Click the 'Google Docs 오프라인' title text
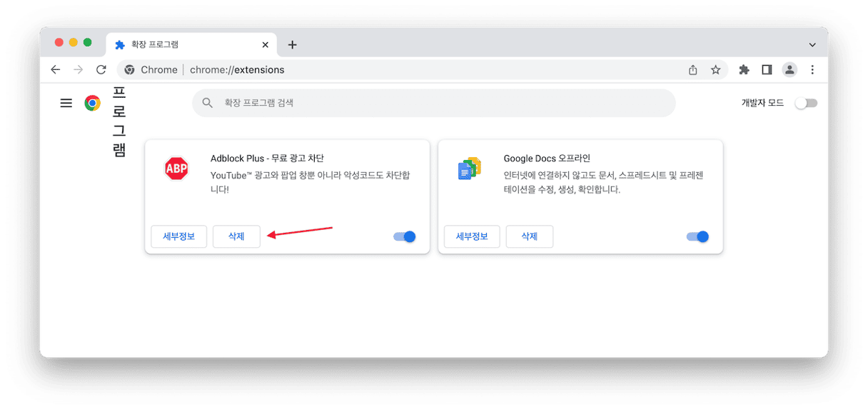 (x=547, y=158)
